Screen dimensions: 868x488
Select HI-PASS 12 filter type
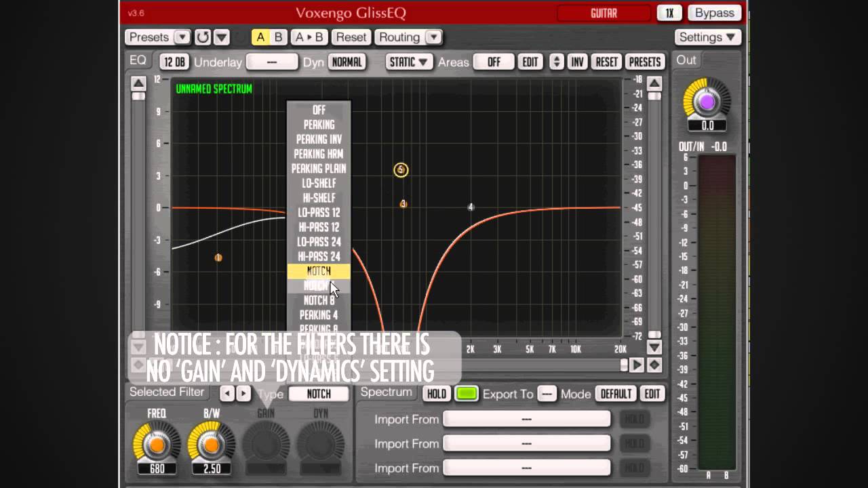(x=319, y=227)
